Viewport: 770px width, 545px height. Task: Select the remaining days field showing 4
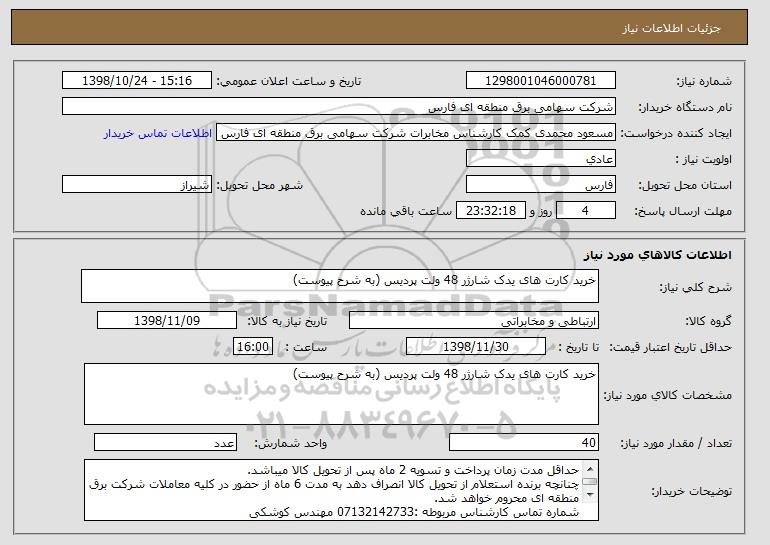coord(585,211)
